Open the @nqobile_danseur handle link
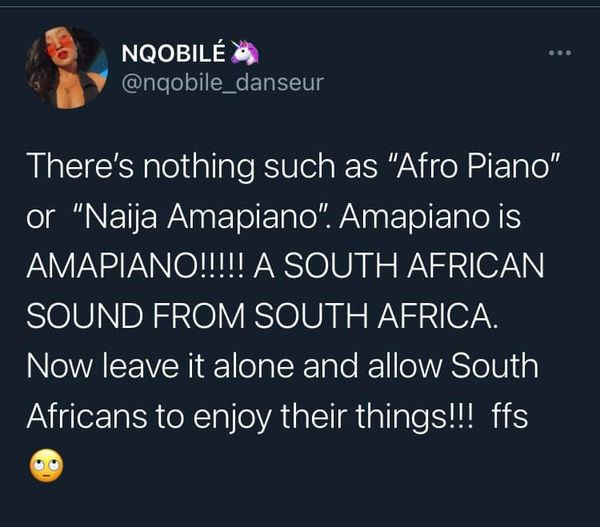This screenshot has height=527, width=600. tap(221, 82)
